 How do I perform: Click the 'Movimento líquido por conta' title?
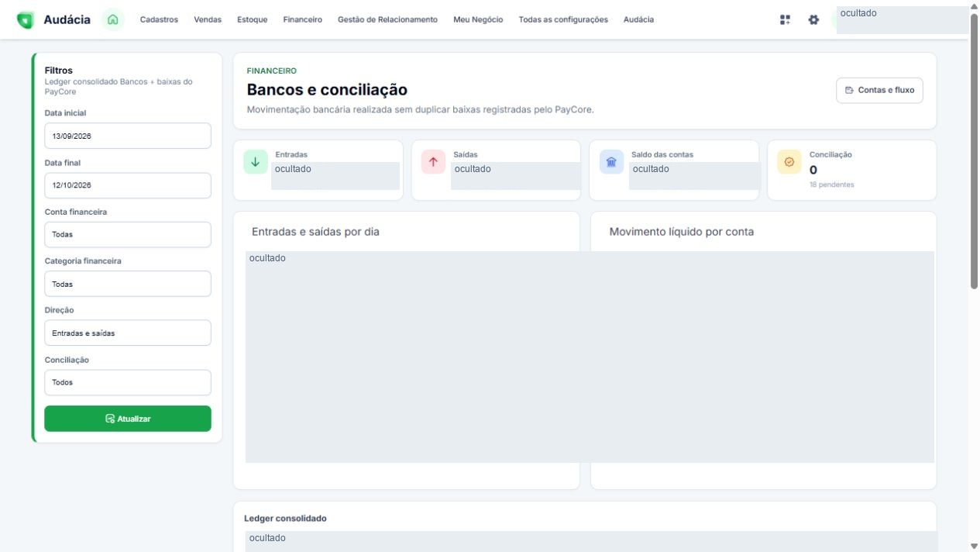[x=682, y=232]
